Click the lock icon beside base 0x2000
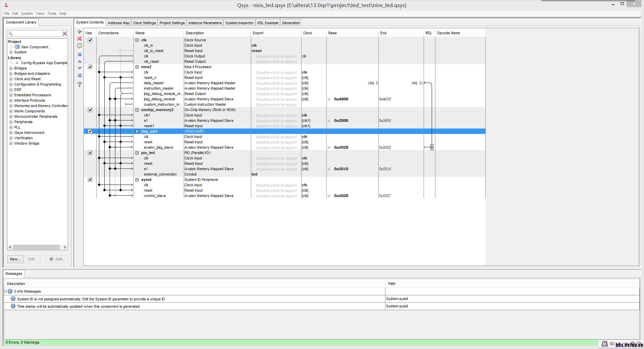This screenshot has width=644, height=349. coord(329,120)
